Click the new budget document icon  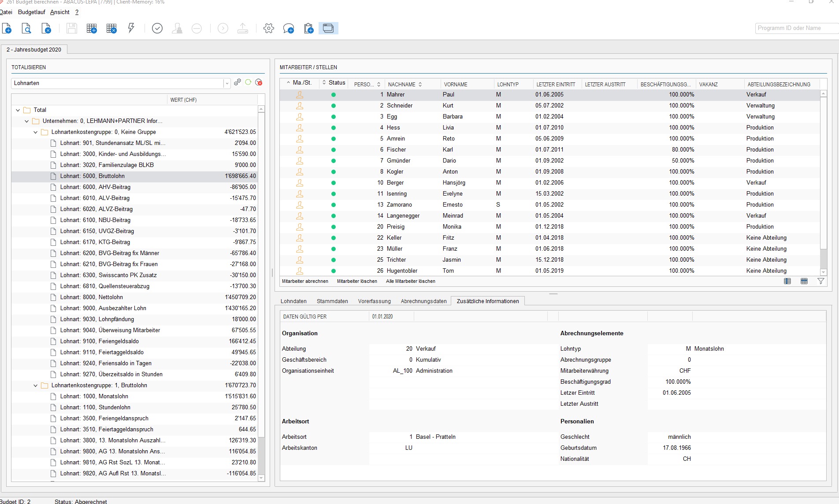[x=7, y=29]
